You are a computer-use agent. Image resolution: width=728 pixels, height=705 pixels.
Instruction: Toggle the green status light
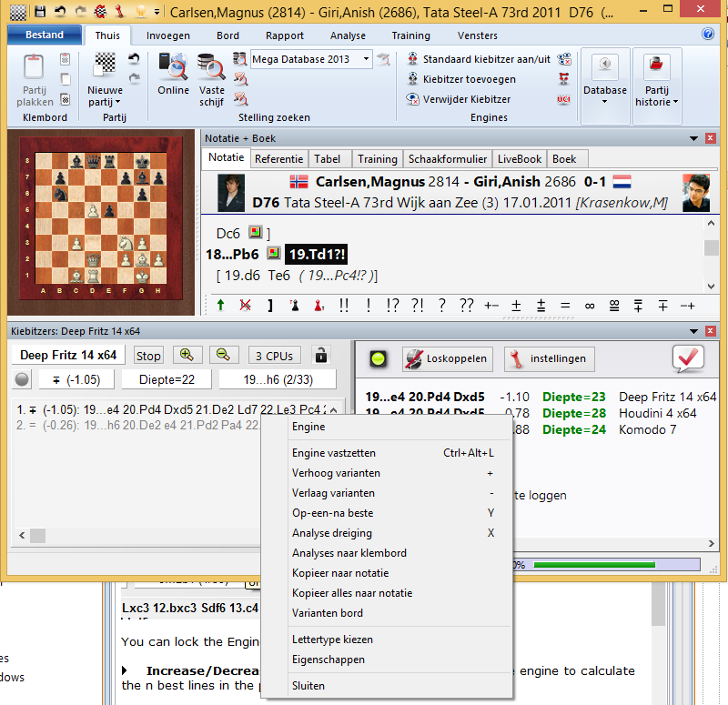[378, 358]
